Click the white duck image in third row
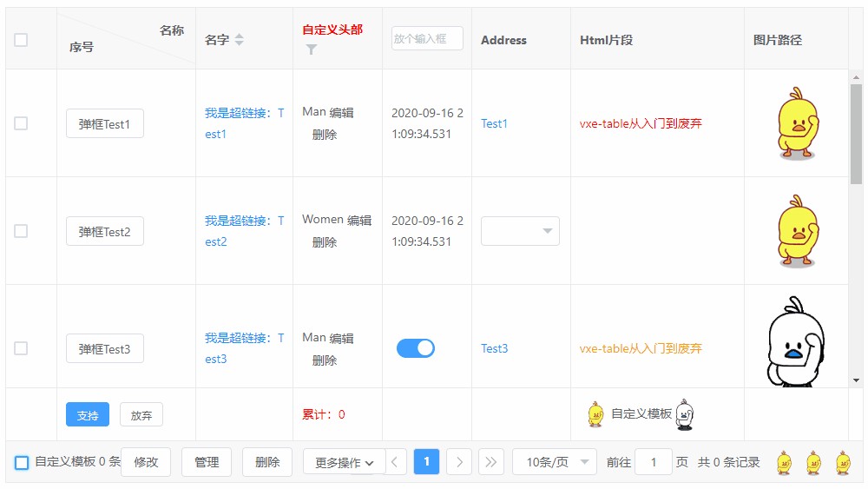The image size is (868, 489). click(794, 342)
